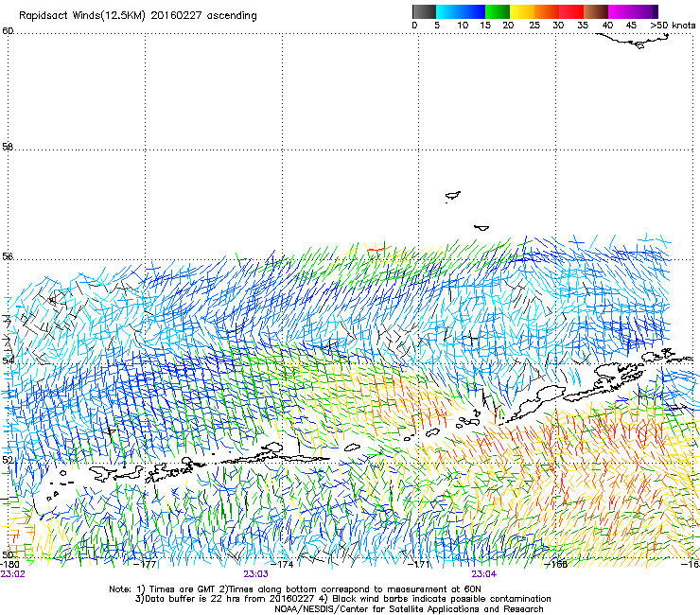Pick the red 30-35 knots legend swatch
This screenshot has width=700, height=615.
(571, 11)
